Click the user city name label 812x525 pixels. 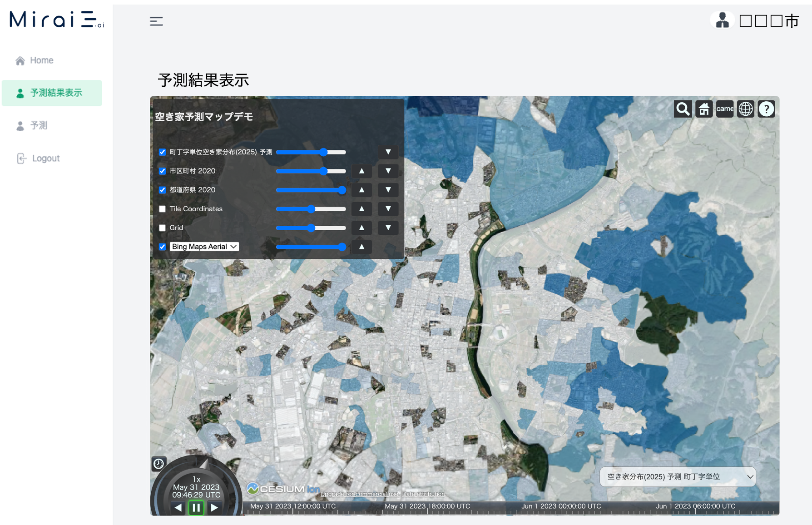pyautogui.click(x=769, y=21)
